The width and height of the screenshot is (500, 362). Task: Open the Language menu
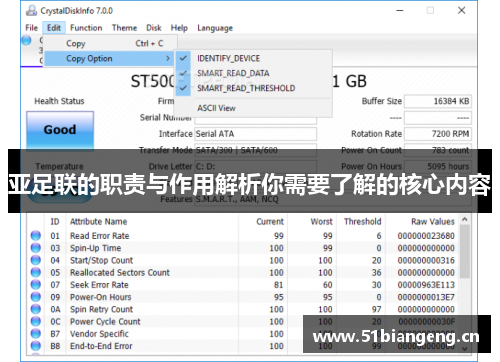point(215,28)
